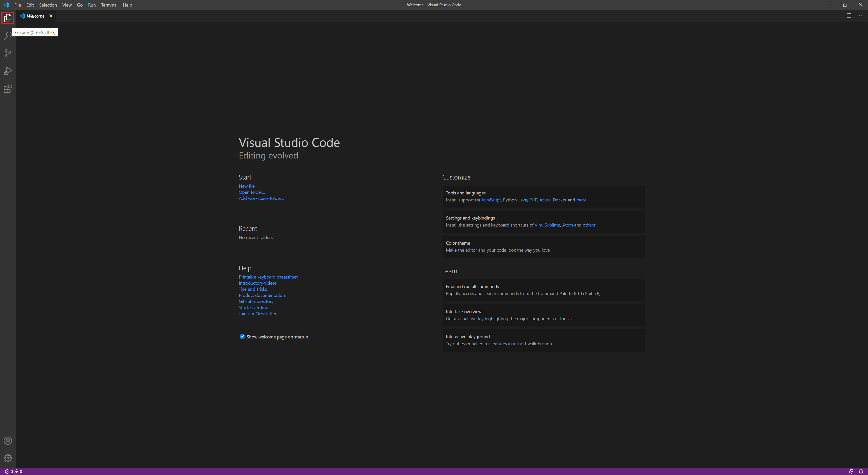Open the Selection menu
This screenshot has width=868, height=475.
pos(48,5)
